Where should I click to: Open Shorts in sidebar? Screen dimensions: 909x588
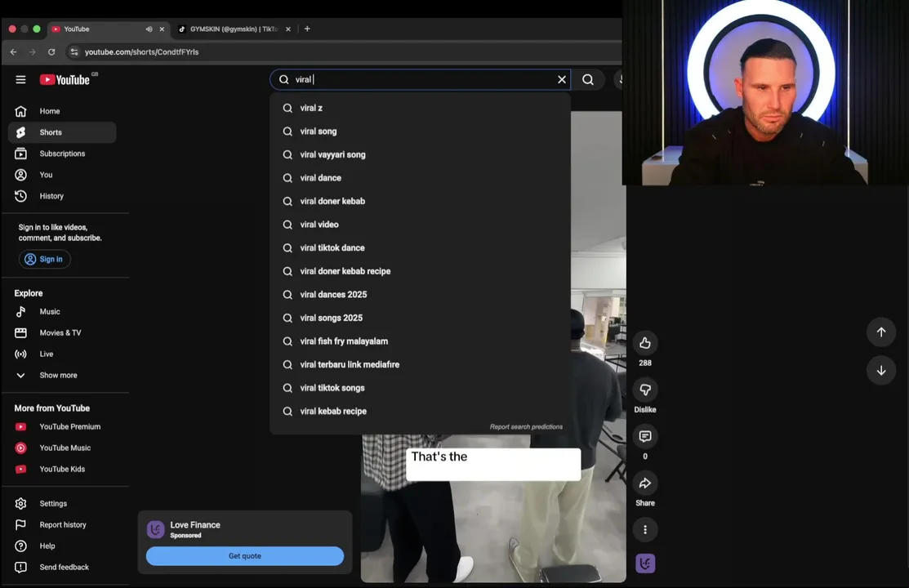[62, 132]
